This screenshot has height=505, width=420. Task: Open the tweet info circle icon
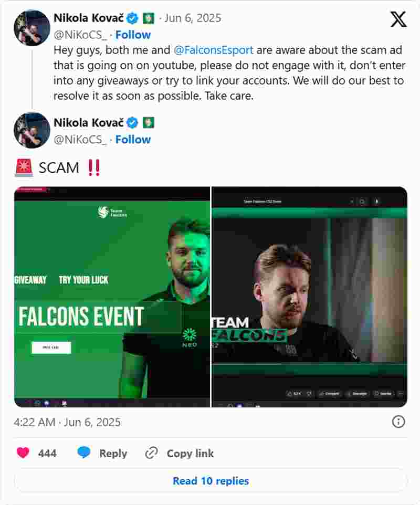click(398, 422)
